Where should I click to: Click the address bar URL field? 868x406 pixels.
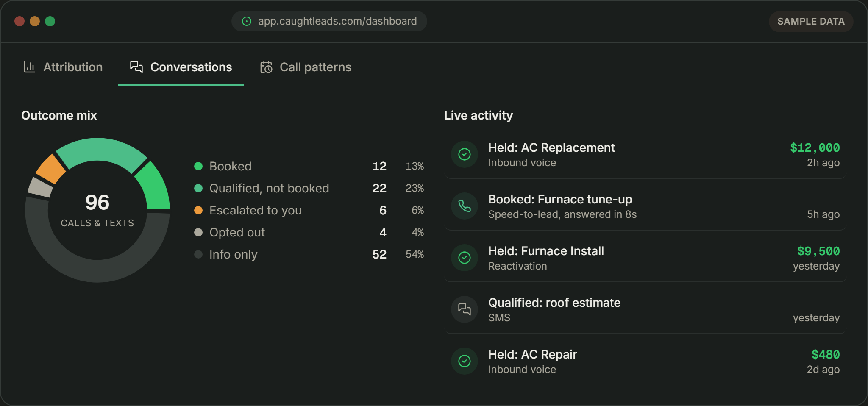coord(329,21)
